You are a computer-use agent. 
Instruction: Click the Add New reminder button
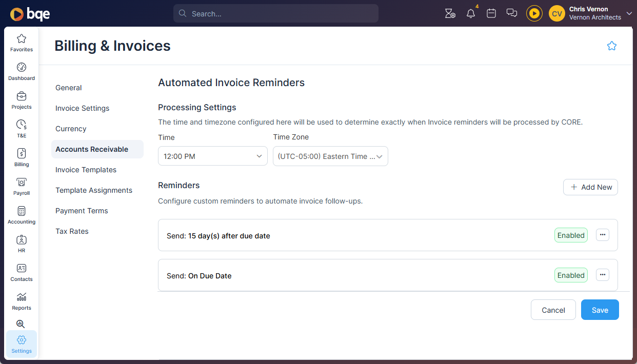[590, 187]
